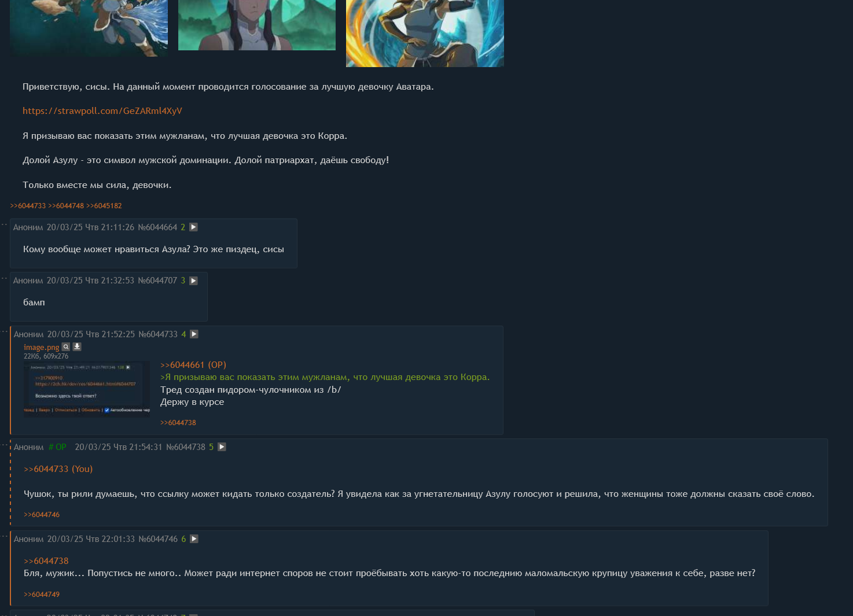Go to reply >>6044749 below post 6044746
Viewport: 853px width, 616px height.
point(42,595)
